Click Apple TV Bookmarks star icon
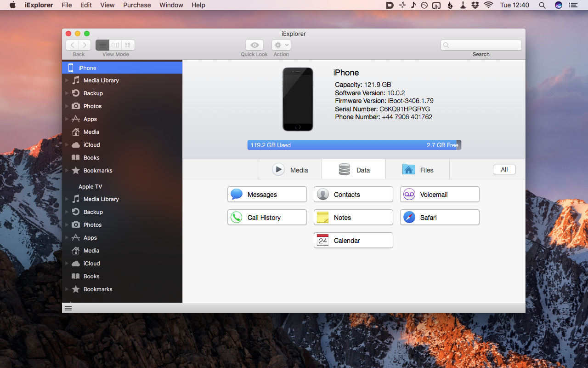 tap(76, 289)
